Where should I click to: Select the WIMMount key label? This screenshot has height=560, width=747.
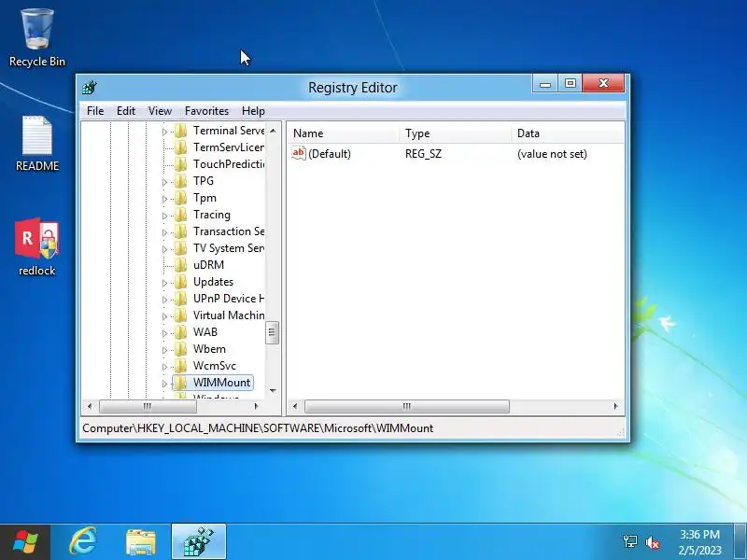pos(221,383)
